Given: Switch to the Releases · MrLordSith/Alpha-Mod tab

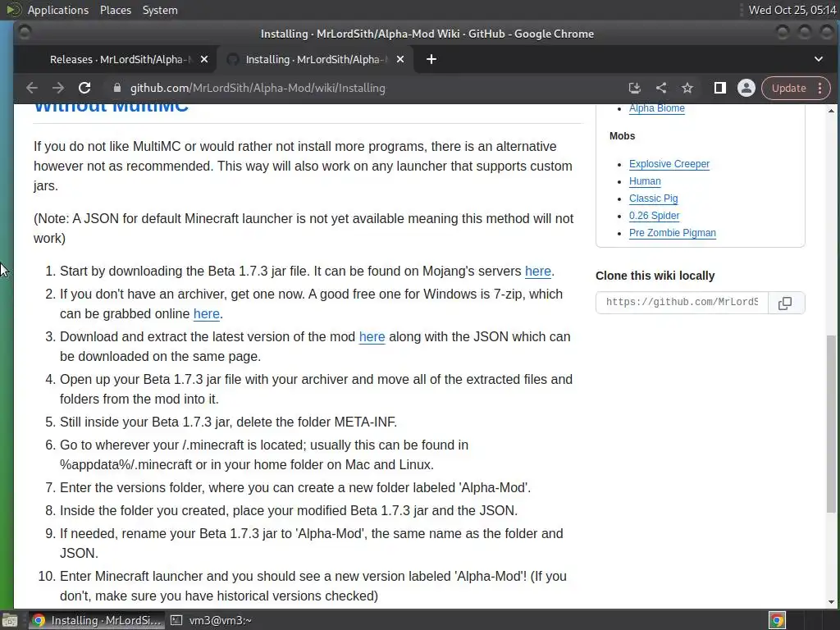Looking at the screenshot, I should point(121,59).
